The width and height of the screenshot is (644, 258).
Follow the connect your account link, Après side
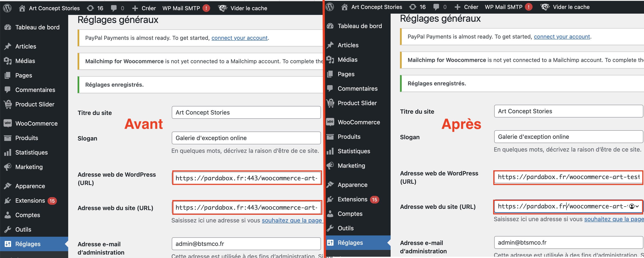pyautogui.click(x=562, y=37)
